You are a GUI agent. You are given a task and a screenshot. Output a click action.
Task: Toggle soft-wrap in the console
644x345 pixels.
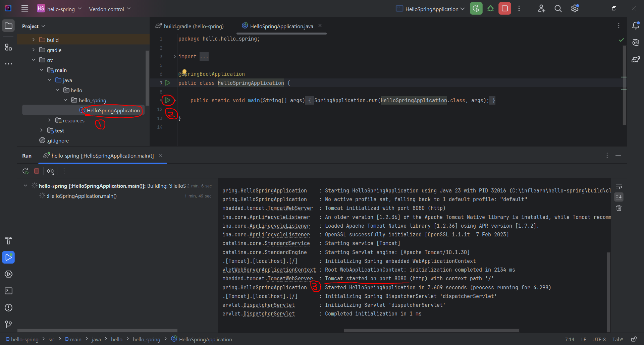point(619,186)
